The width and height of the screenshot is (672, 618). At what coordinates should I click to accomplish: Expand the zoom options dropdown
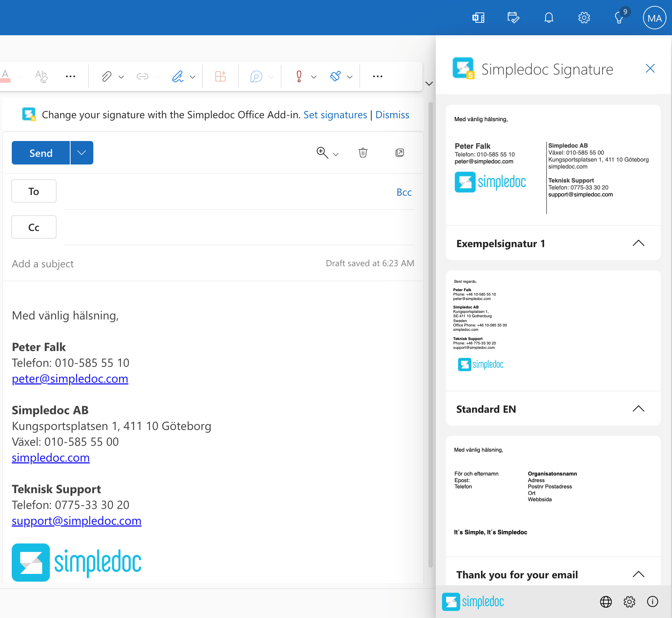(335, 154)
